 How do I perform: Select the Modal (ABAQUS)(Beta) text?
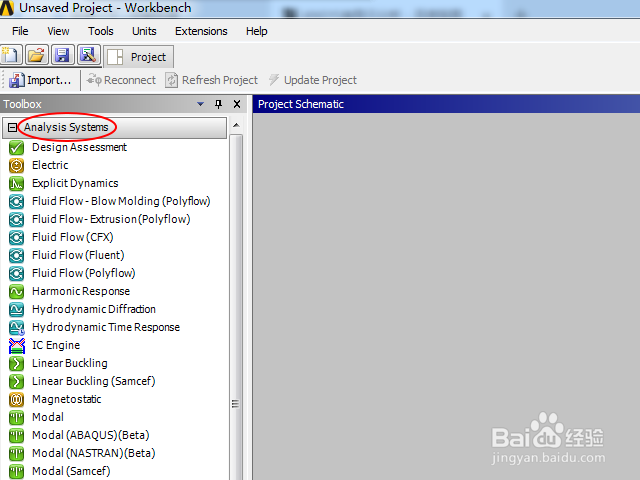coord(91,435)
